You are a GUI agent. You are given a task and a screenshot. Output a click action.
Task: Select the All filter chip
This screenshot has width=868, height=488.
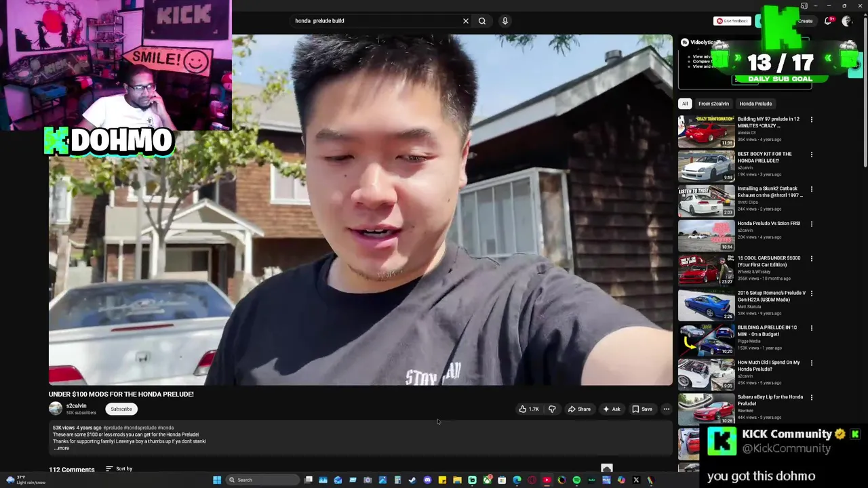[x=685, y=104]
